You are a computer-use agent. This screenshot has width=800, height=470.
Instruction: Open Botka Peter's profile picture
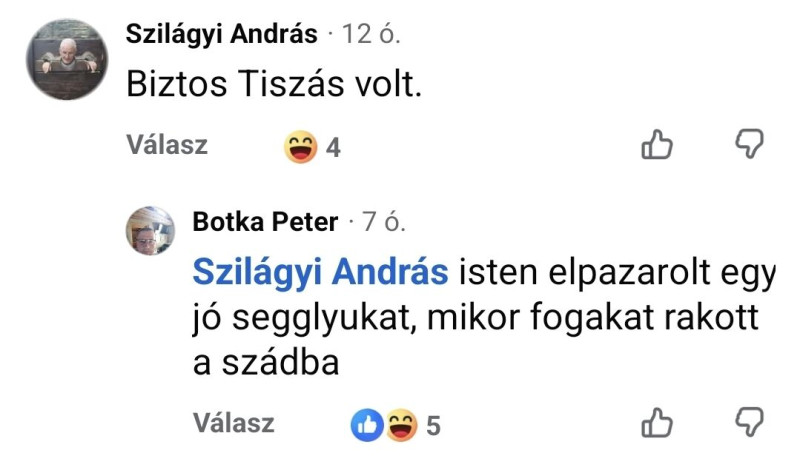click(151, 231)
